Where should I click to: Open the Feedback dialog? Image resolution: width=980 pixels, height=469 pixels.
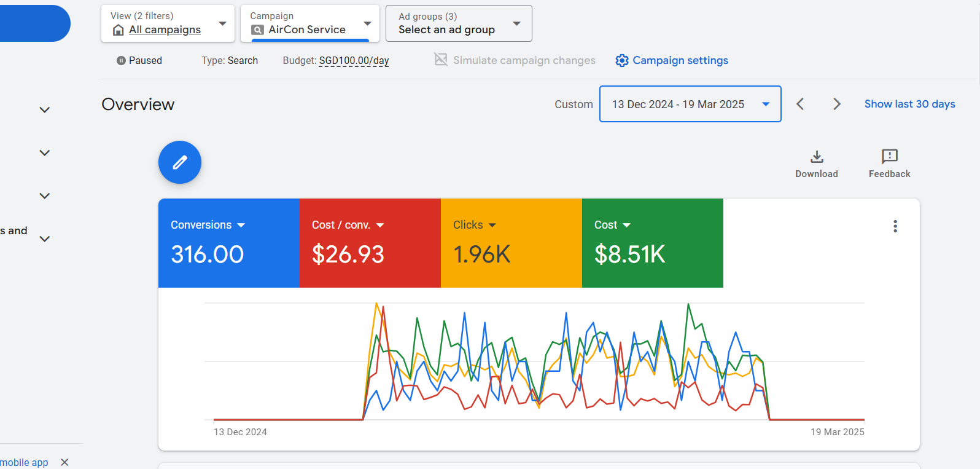pos(889,164)
